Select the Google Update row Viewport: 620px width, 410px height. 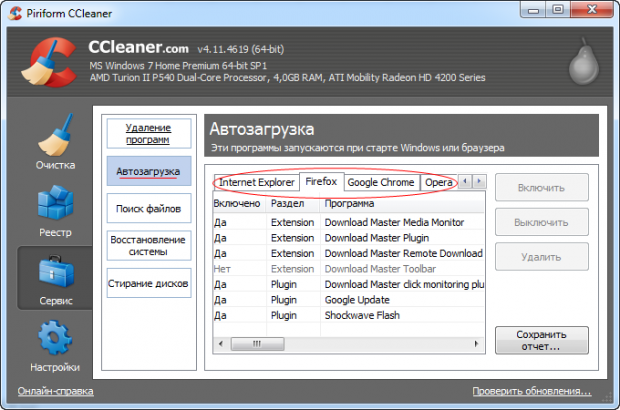coord(348,300)
